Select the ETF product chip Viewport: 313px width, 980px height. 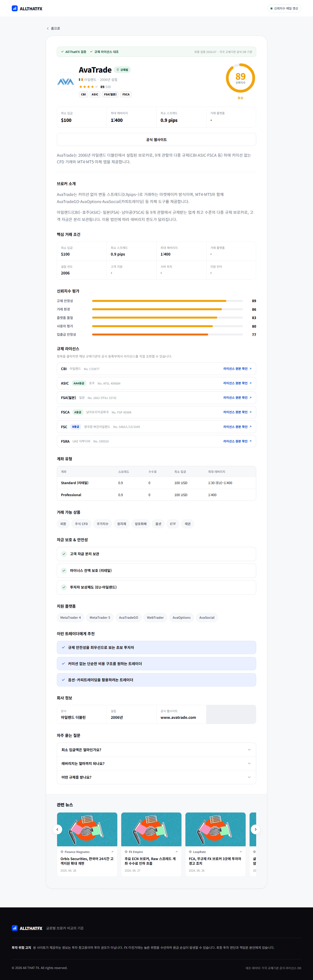[173, 524]
